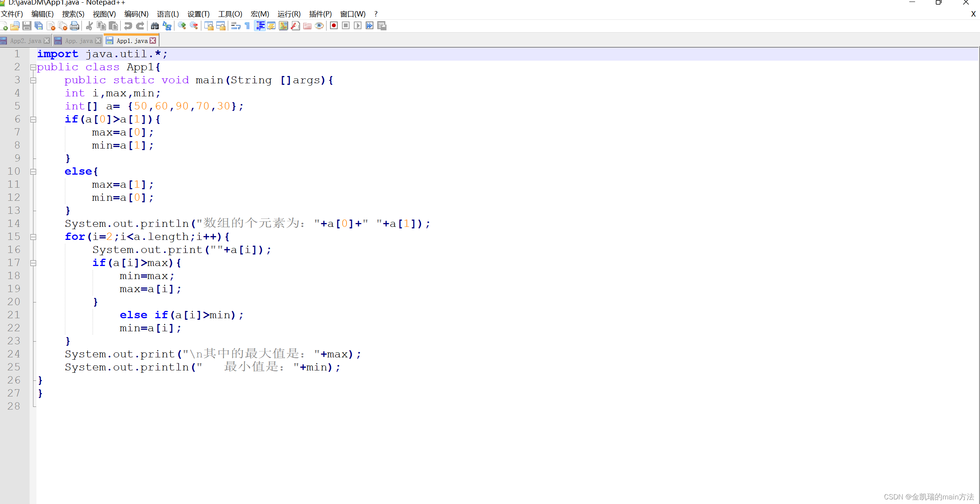This screenshot has height=504, width=980.
Task: Start macro recording with red dot icon
Action: tap(334, 26)
